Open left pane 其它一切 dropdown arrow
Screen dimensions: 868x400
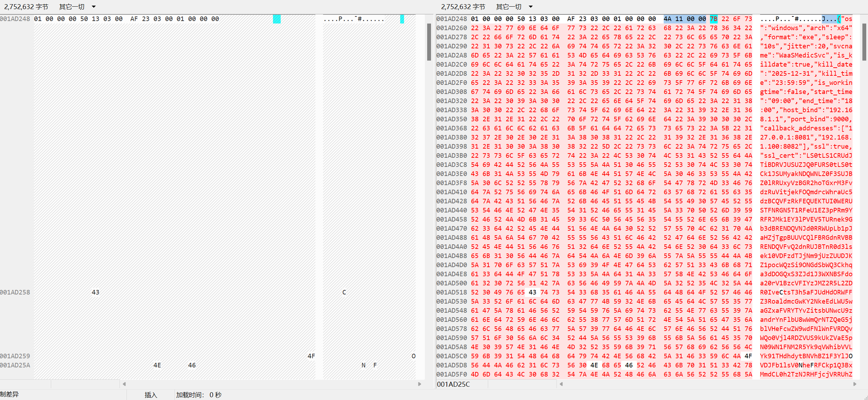click(94, 7)
